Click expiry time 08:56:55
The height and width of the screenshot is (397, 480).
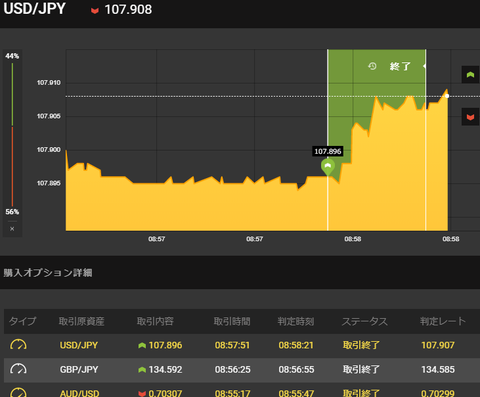coord(296,370)
